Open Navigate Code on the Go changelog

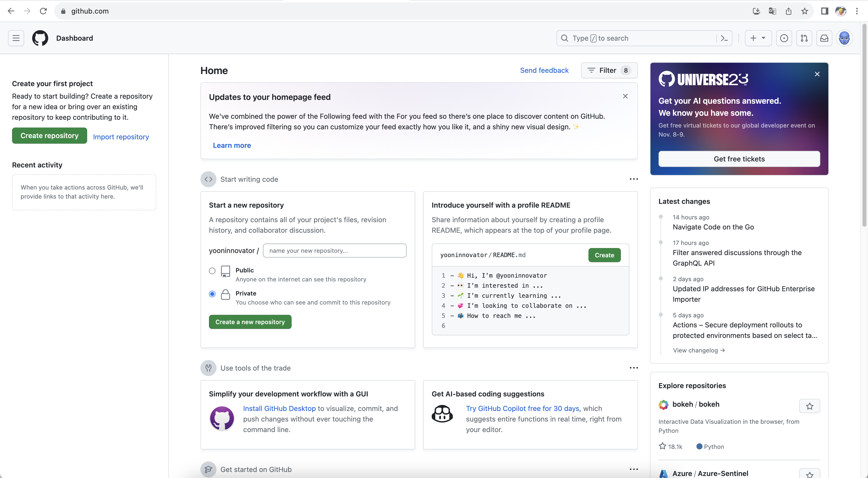[x=713, y=227]
